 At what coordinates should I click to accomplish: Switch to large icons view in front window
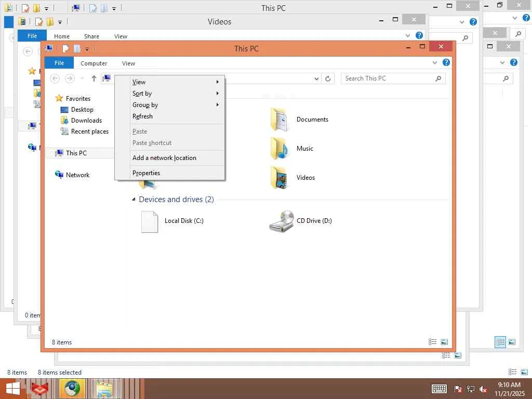pyautogui.click(x=444, y=342)
